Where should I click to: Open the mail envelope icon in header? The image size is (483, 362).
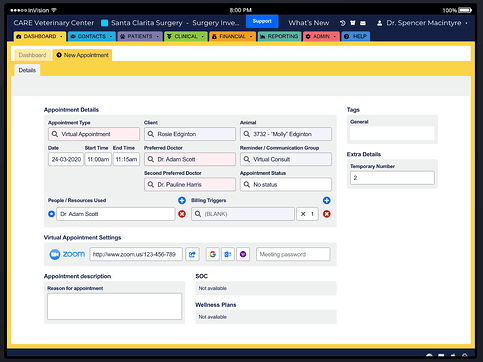pos(363,23)
